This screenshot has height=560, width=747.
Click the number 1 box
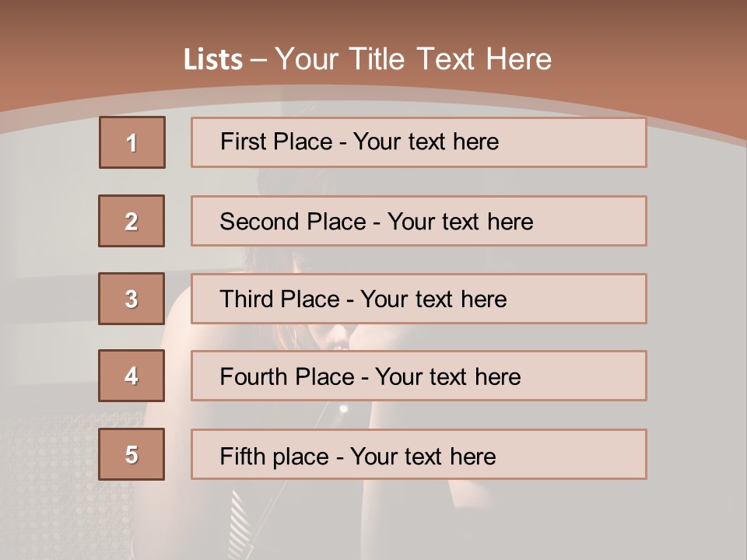(132, 142)
